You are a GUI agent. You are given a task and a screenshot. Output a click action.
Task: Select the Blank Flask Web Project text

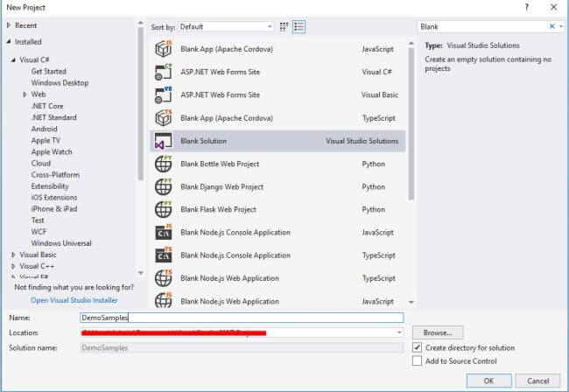point(219,210)
